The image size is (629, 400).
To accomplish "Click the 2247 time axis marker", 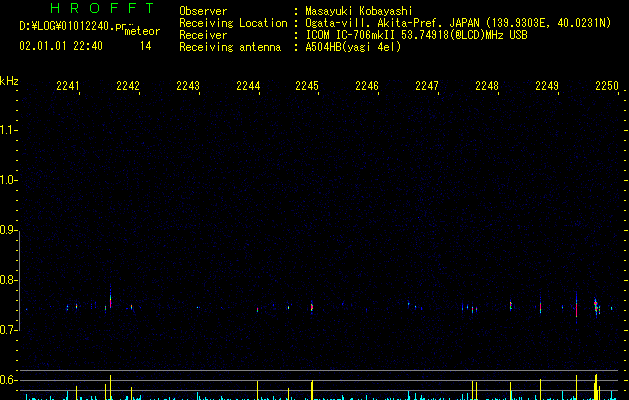I will pyautogui.click(x=427, y=86).
